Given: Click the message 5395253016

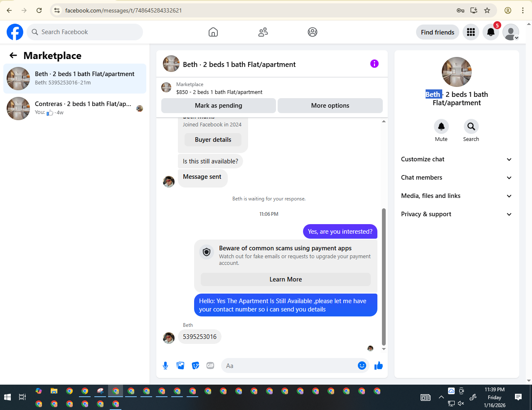Looking at the screenshot, I should [x=199, y=337].
